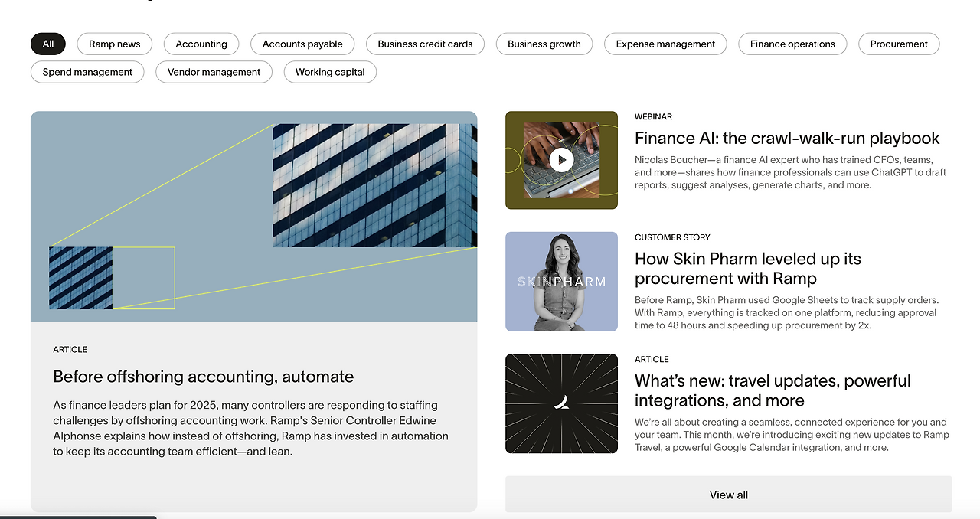Viewport: 980px width, 519px height.
Task: Open the Skin Pharm story thumbnail
Action: pos(561,282)
